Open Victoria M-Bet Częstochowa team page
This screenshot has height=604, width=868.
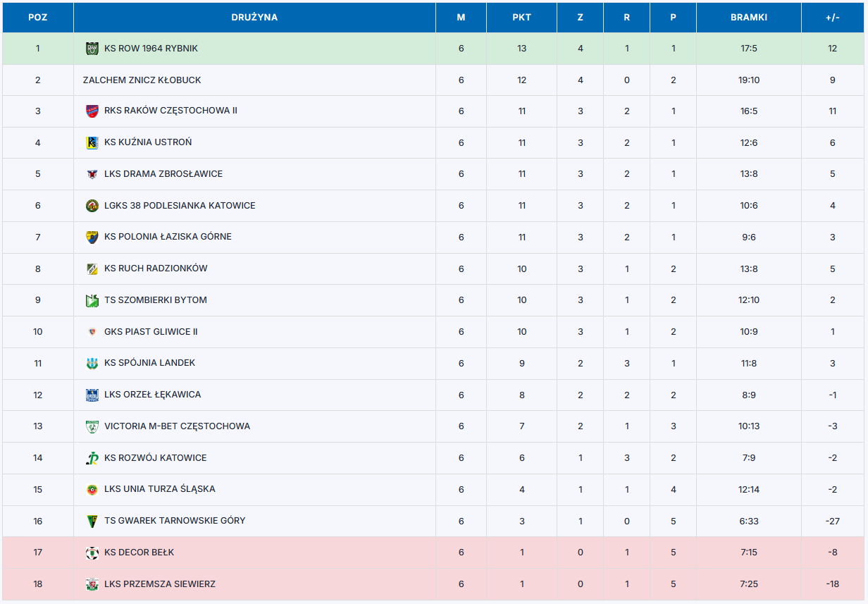(x=177, y=426)
